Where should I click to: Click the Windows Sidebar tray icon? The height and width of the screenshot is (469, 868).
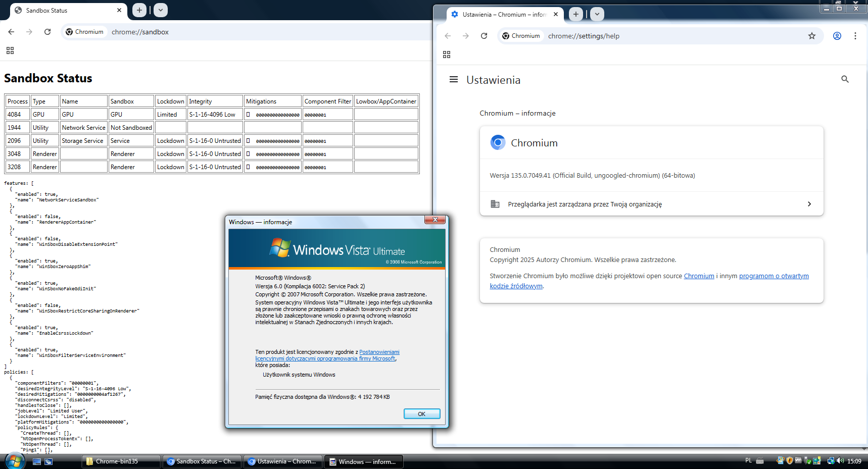click(816, 460)
